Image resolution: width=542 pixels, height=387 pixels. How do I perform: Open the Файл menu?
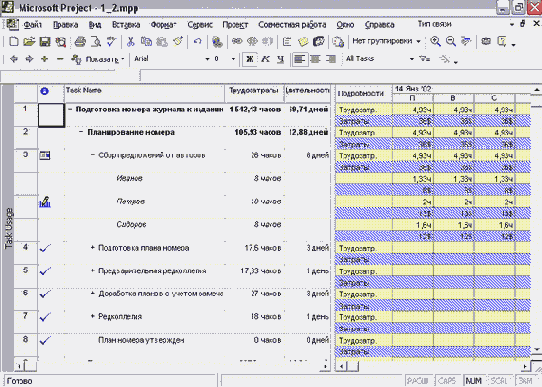coord(32,25)
